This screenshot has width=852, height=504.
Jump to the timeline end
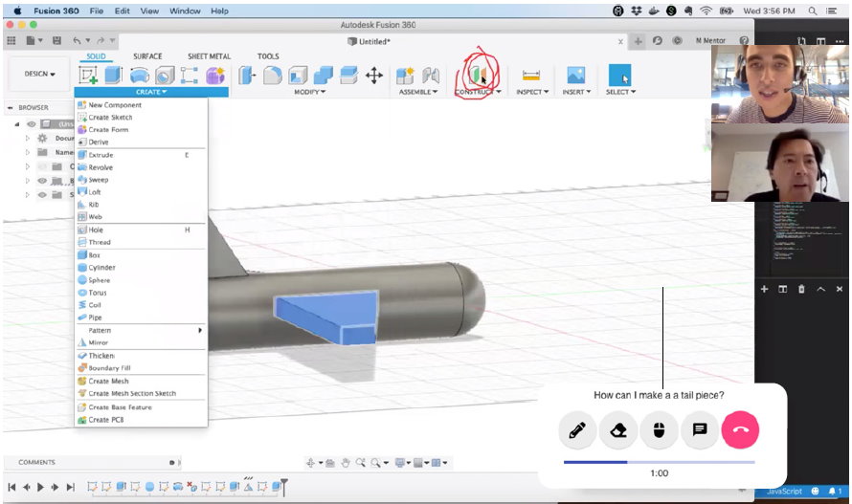70,487
